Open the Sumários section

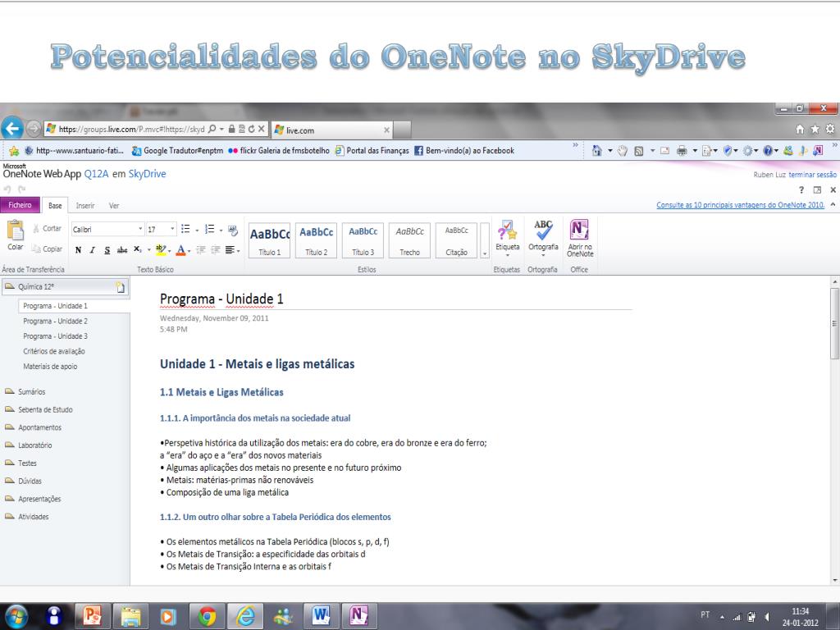[x=32, y=391]
